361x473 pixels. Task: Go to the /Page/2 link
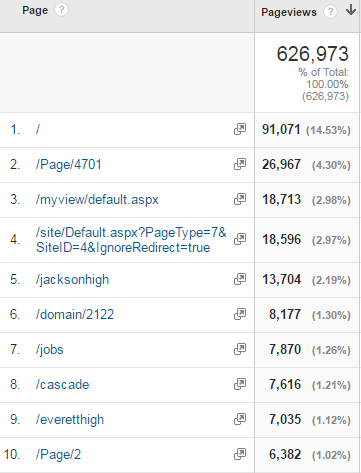point(58,454)
